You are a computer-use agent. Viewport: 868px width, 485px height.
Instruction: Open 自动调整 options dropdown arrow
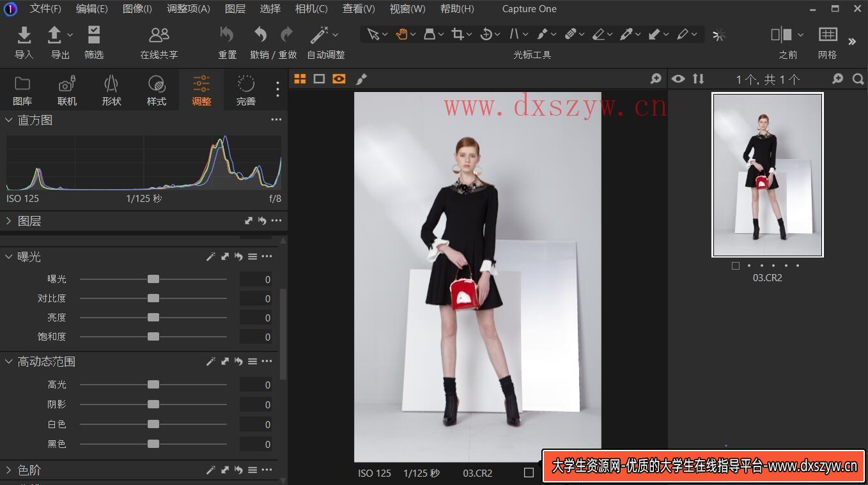[x=336, y=35]
